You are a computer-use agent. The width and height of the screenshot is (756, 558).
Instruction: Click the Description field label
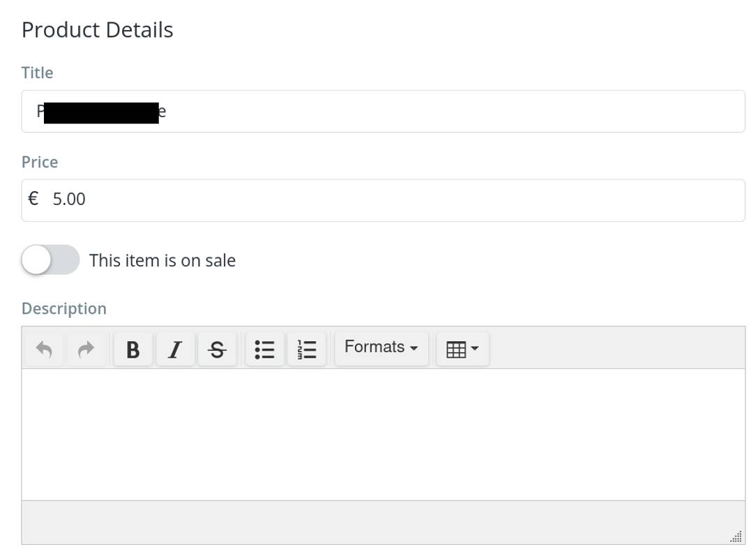coord(64,308)
